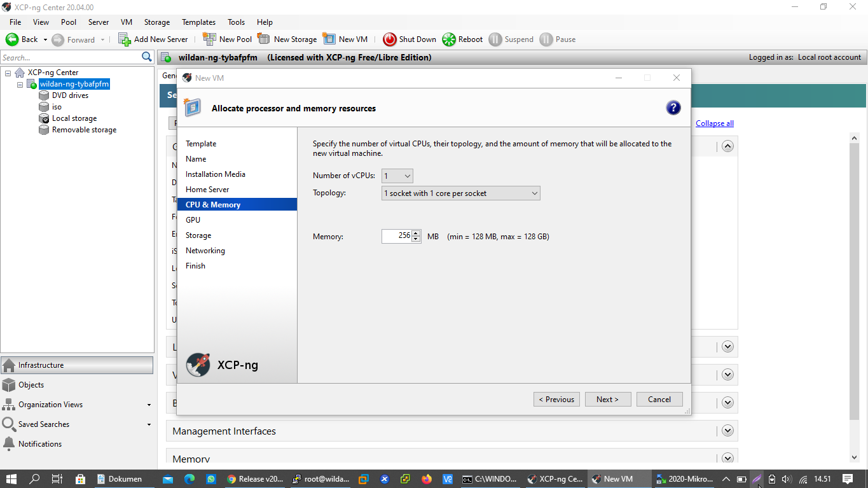
Task: Open the Pool menu
Action: pyautogui.click(x=69, y=22)
